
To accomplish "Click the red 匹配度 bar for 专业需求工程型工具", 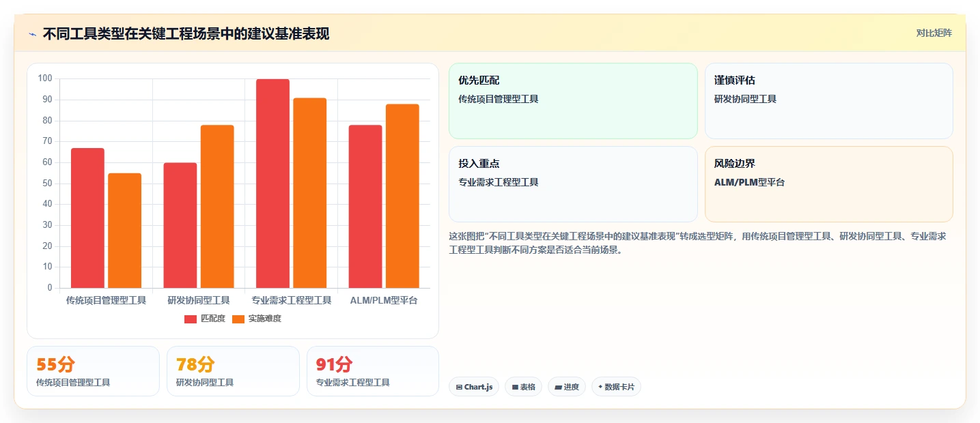I will tap(272, 184).
